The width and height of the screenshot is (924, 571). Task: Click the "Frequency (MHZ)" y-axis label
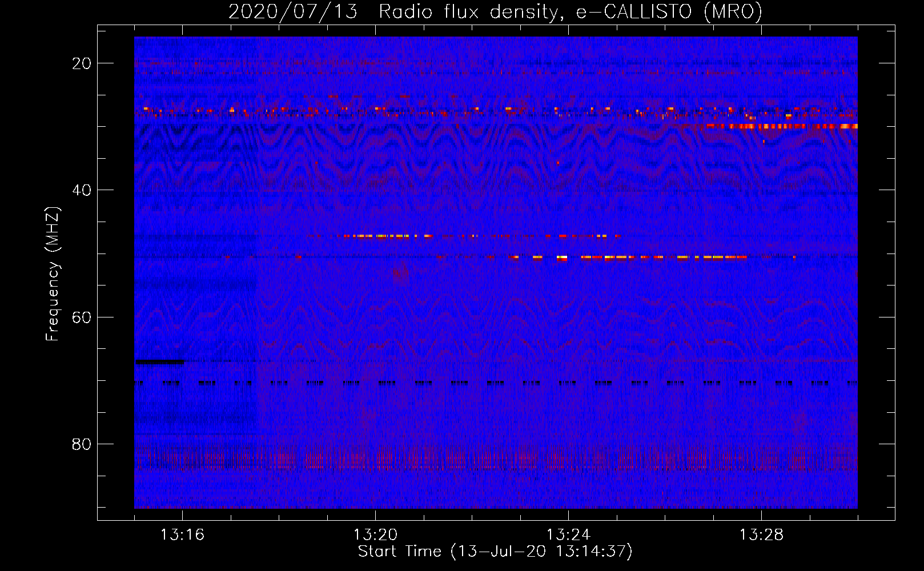53,274
